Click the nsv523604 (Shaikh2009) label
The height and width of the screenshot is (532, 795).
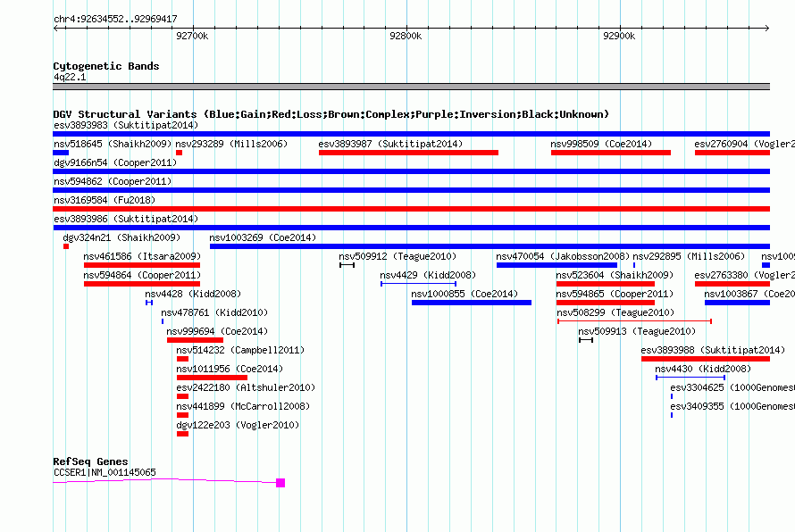click(615, 275)
